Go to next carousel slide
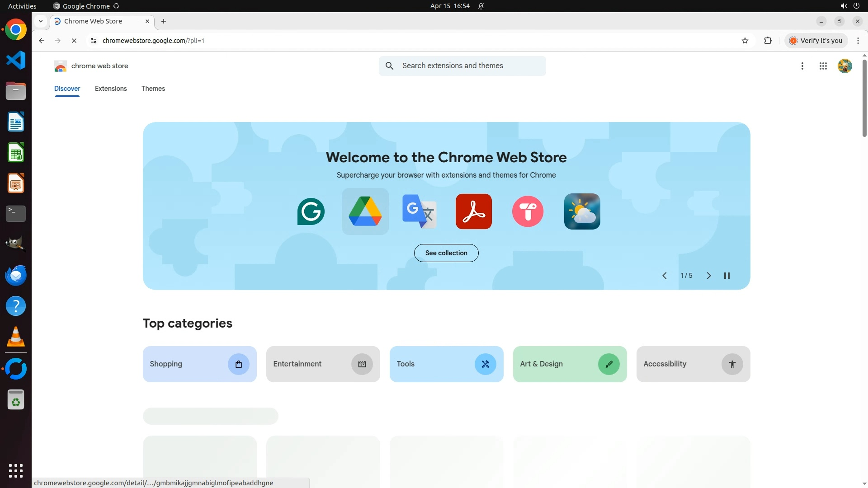Image resolution: width=868 pixels, height=488 pixels. (708, 276)
